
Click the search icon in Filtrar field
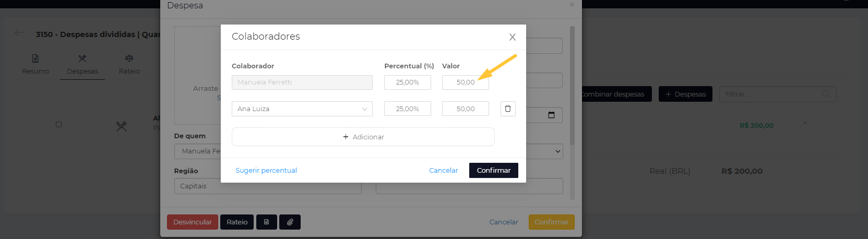(826, 94)
